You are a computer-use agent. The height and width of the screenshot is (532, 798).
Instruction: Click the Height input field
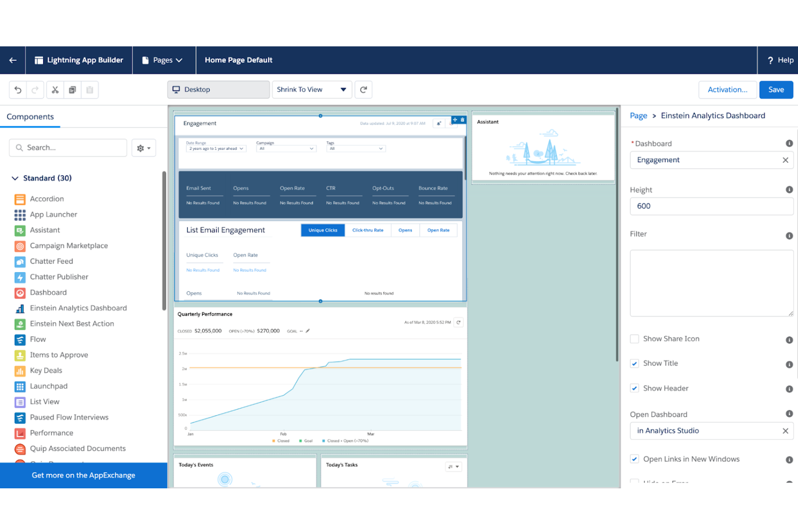(712, 206)
